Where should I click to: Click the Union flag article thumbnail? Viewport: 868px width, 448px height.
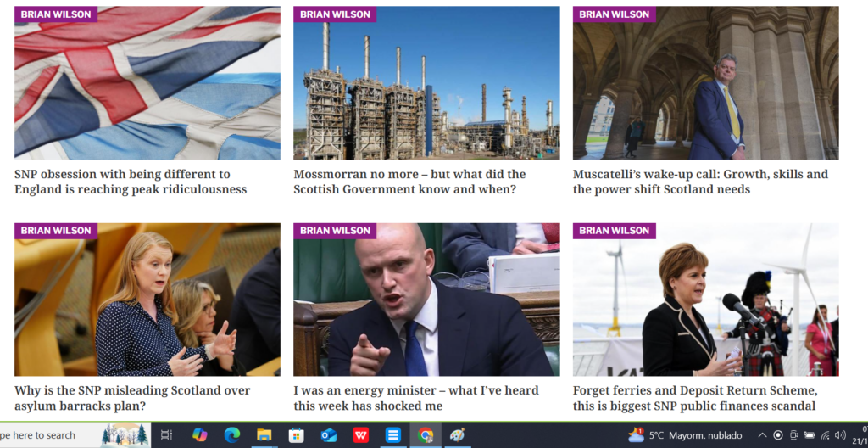[x=147, y=83]
